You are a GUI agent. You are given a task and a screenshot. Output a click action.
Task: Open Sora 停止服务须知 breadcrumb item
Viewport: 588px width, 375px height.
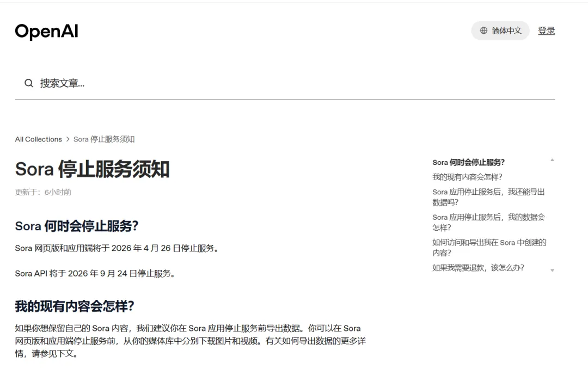pos(104,139)
